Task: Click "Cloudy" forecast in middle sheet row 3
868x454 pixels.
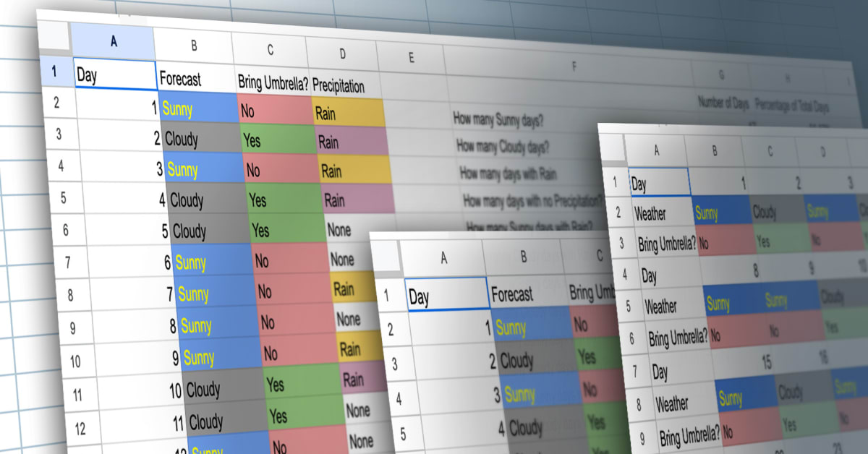Action: (x=537, y=359)
